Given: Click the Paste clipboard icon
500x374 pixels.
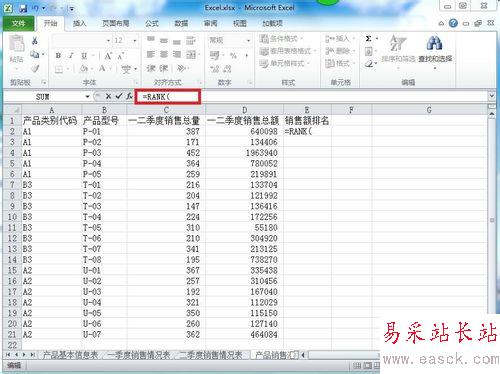Looking at the screenshot, I should (17, 44).
